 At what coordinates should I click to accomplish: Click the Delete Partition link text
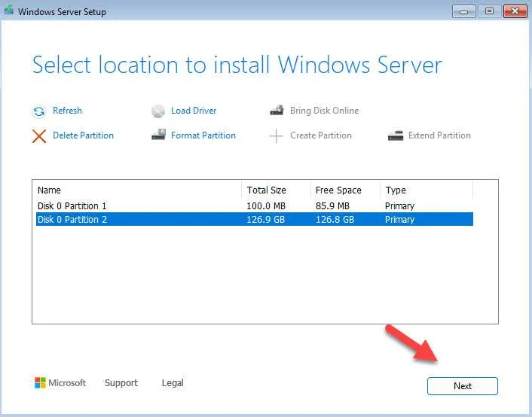pyautogui.click(x=83, y=135)
